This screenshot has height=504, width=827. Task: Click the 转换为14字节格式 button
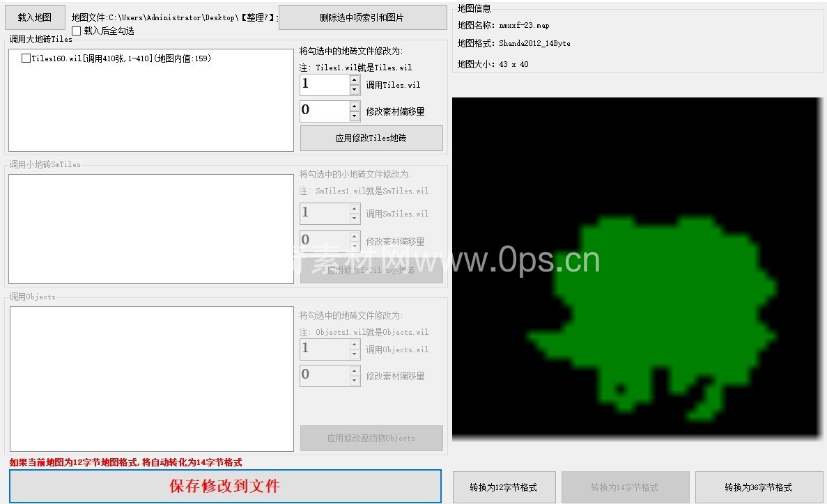click(x=625, y=487)
